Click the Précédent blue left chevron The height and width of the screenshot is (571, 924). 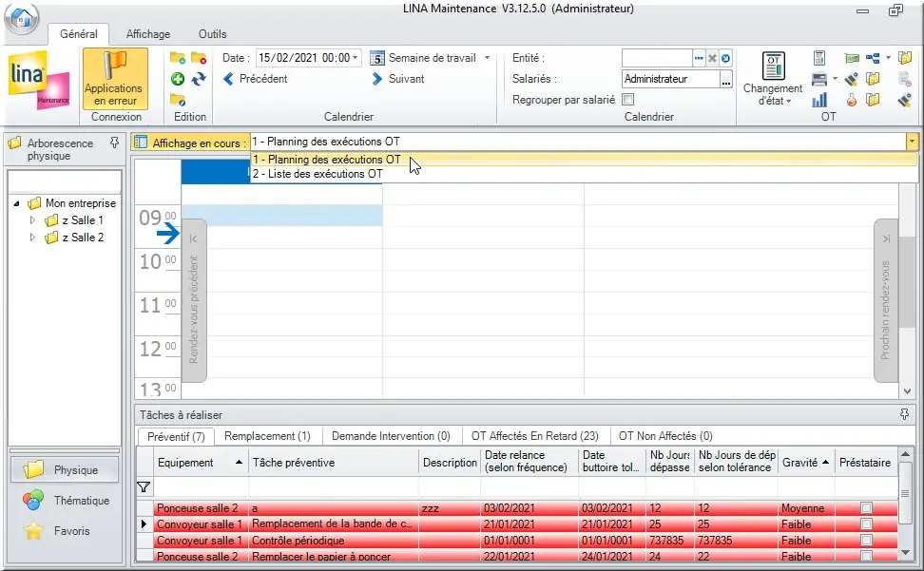229,79
